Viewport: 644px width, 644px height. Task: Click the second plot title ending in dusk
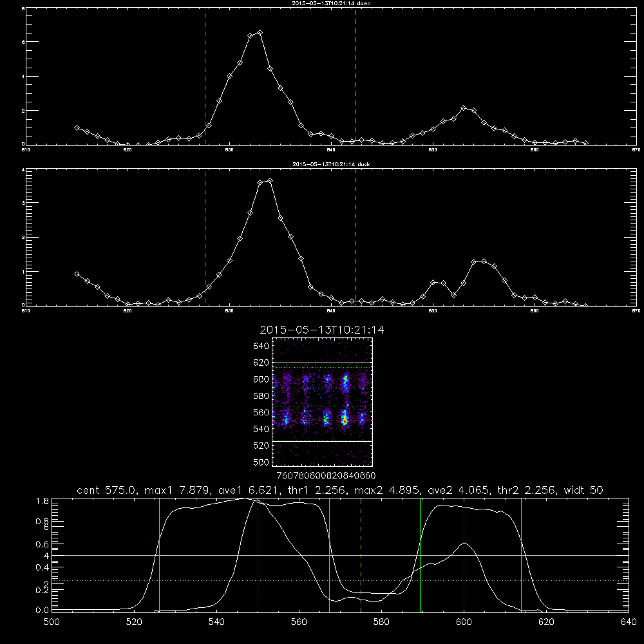click(331, 164)
